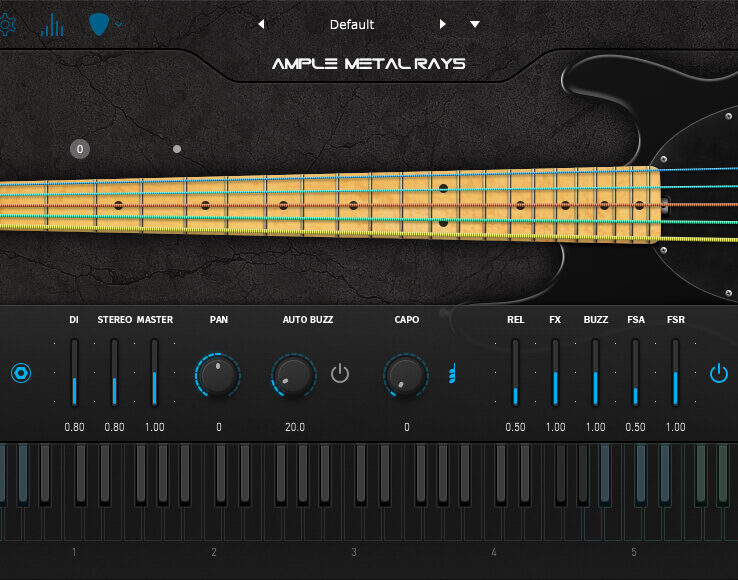Click the BUZZ label above its slider
Screen dimensions: 738x580
click(596, 320)
